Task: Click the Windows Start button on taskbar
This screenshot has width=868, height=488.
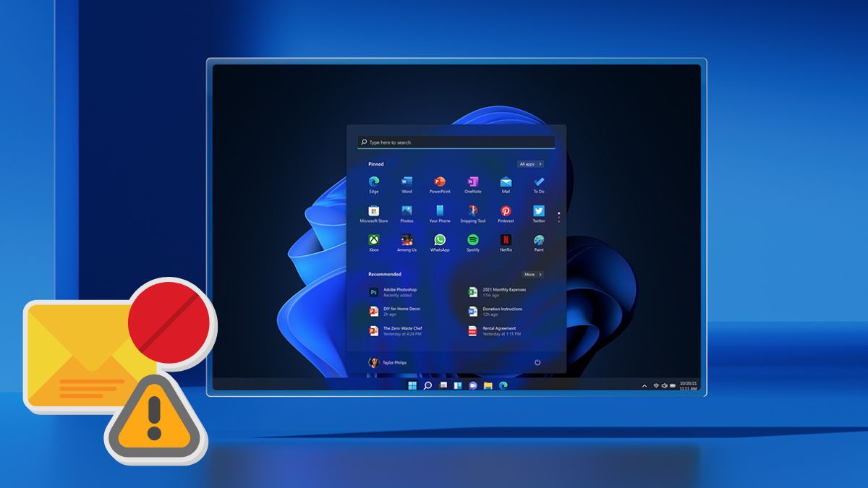Action: coord(412,385)
